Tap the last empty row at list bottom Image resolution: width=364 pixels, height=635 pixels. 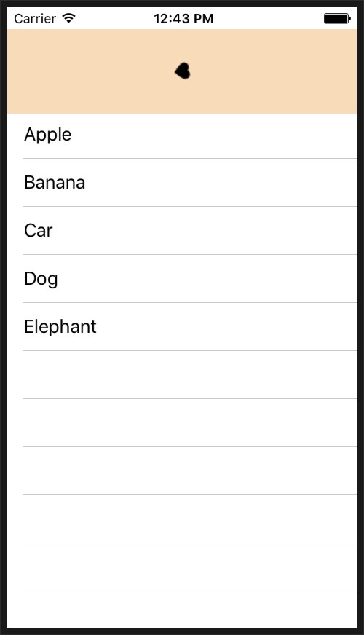point(182,610)
